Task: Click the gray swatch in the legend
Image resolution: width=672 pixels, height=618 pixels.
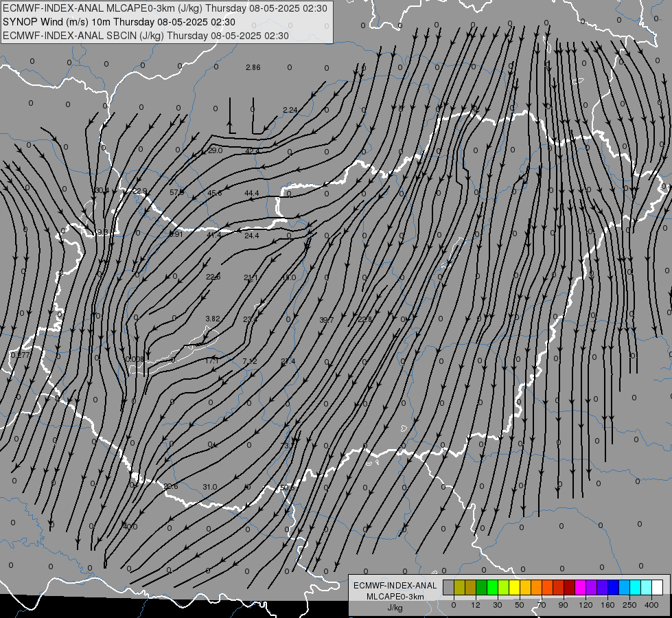Action: (x=449, y=587)
